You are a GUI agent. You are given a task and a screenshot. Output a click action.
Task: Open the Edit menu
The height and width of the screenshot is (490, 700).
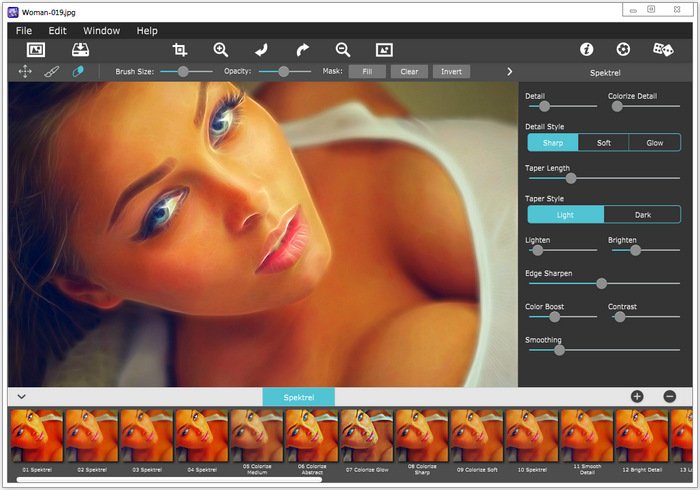(57, 31)
